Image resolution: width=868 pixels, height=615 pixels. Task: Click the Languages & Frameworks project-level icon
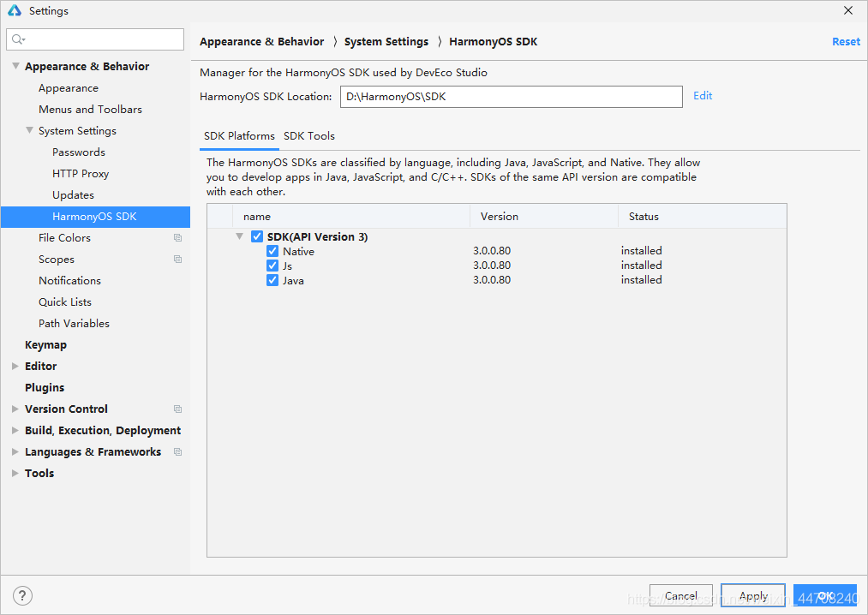pyautogui.click(x=177, y=452)
